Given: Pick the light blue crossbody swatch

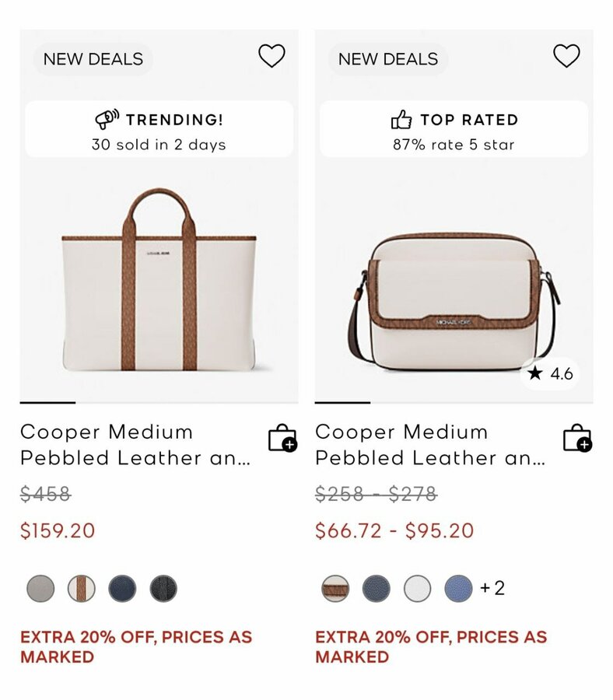Looking at the screenshot, I should click(x=458, y=589).
